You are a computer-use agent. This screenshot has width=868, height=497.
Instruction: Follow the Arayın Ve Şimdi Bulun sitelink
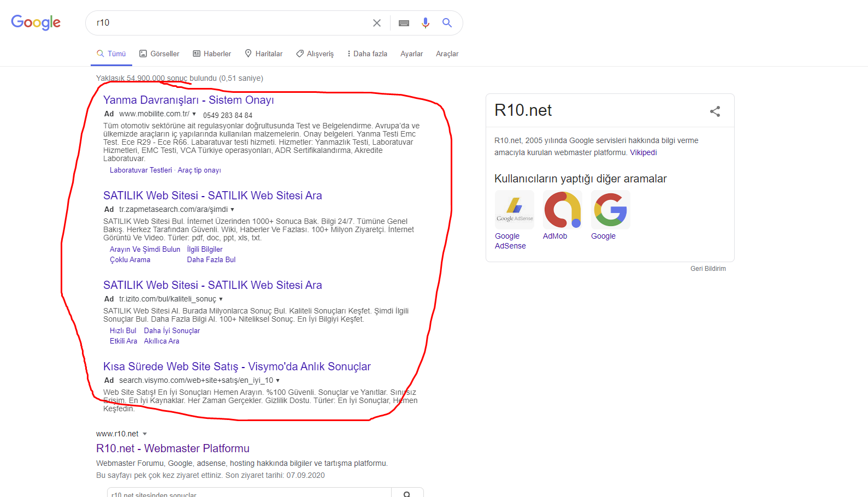point(145,250)
